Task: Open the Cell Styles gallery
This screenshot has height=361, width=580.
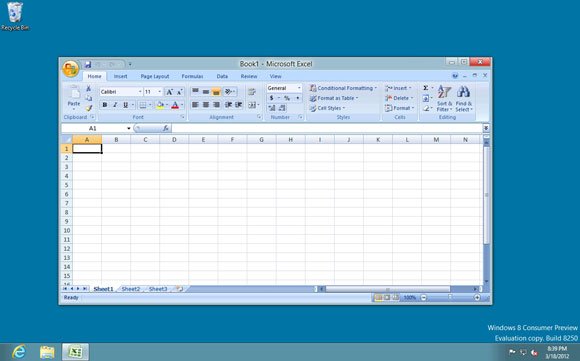Action: 327,108
